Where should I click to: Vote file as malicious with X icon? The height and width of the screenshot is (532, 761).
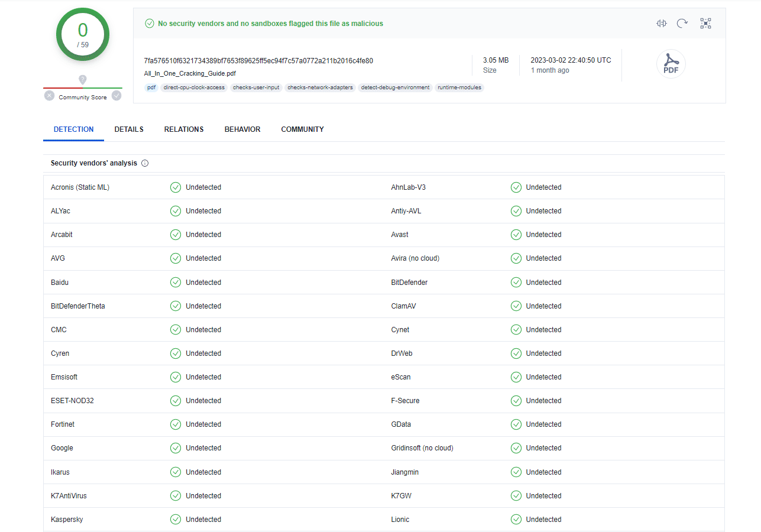tap(49, 96)
